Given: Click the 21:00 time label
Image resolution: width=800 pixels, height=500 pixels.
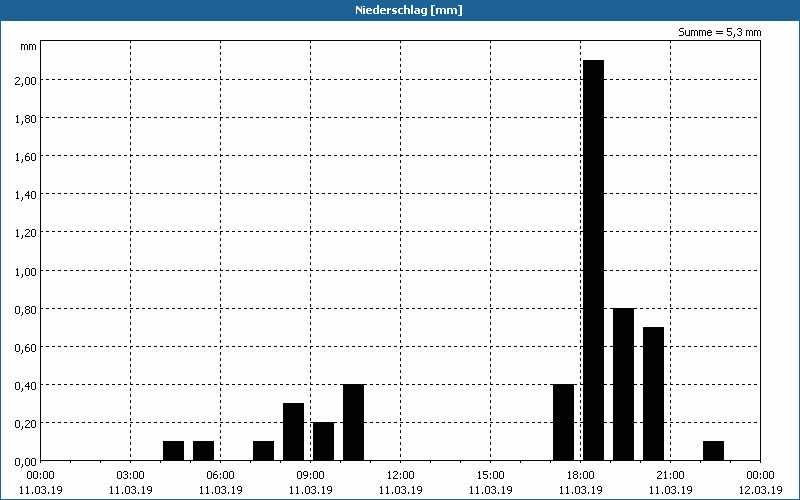Looking at the screenshot, I should pyautogui.click(x=670, y=476).
